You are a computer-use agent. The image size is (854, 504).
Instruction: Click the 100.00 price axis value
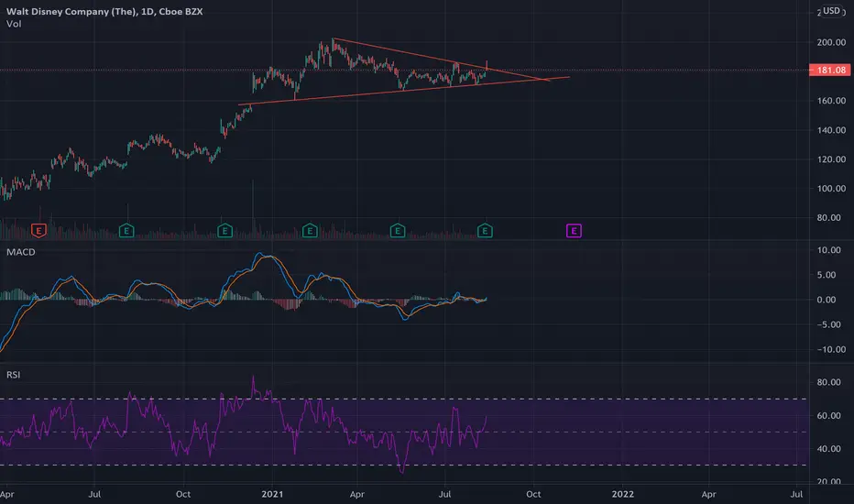pos(831,189)
